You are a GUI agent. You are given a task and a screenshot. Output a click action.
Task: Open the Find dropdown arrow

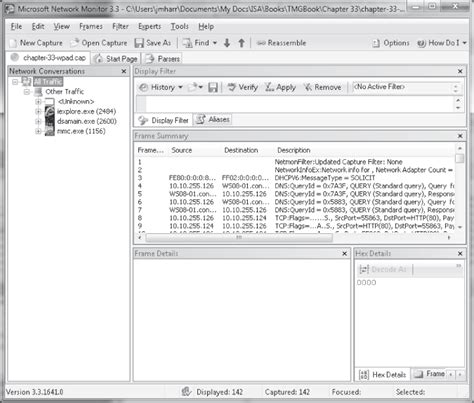tap(215, 43)
